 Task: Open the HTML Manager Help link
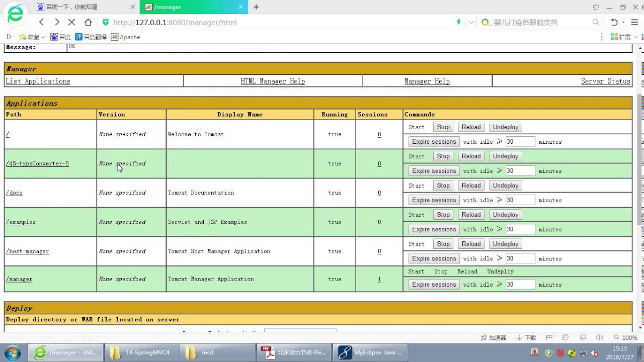click(273, 81)
